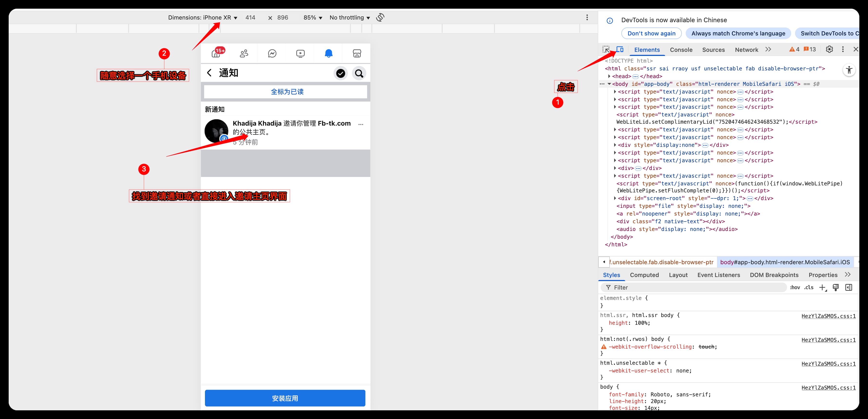
Task: Open DevTools customize three-dot menu
Action: pyautogui.click(x=843, y=49)
